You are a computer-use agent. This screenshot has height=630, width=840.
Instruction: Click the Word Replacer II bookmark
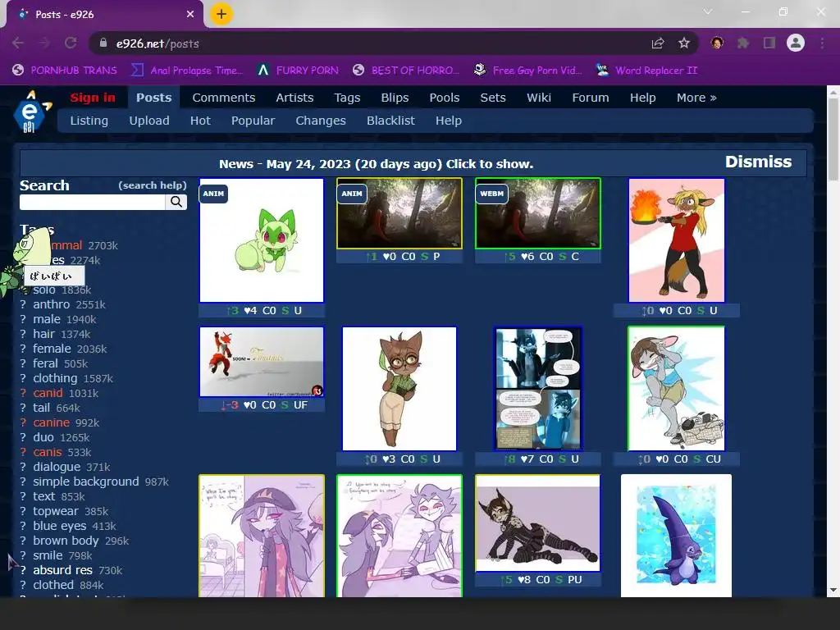click(x=646, y=71)
